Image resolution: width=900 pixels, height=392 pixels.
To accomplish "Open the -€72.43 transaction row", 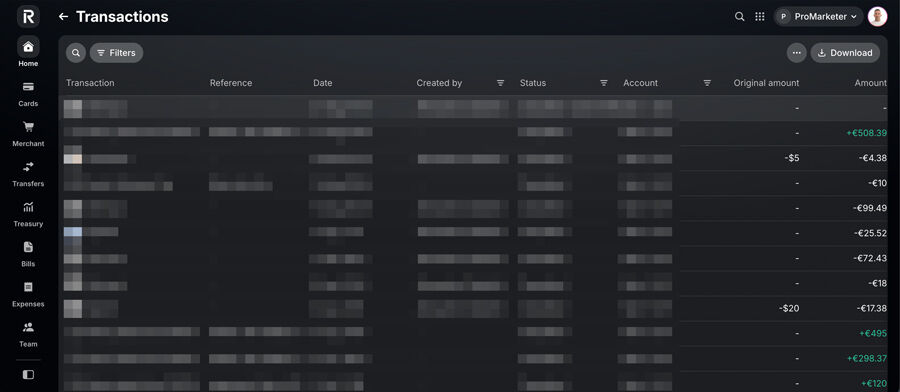I will click(473, 258).
